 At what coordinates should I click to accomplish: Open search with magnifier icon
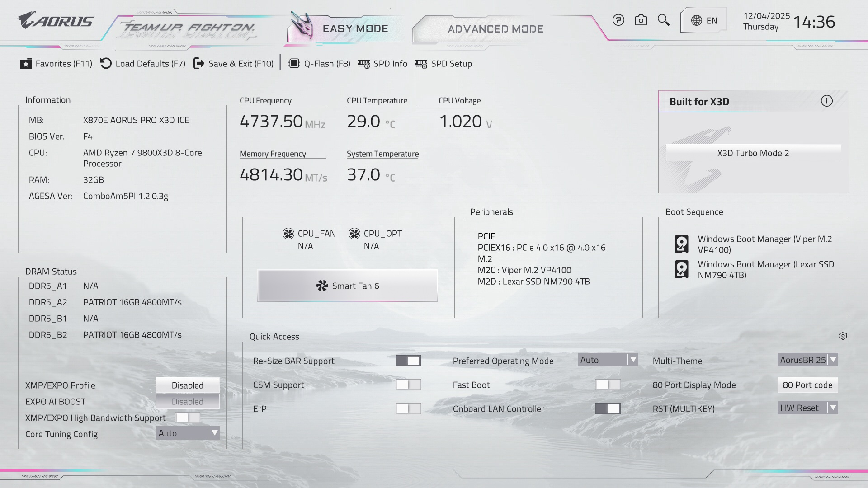pyautogui.click(x=663, y=20)
